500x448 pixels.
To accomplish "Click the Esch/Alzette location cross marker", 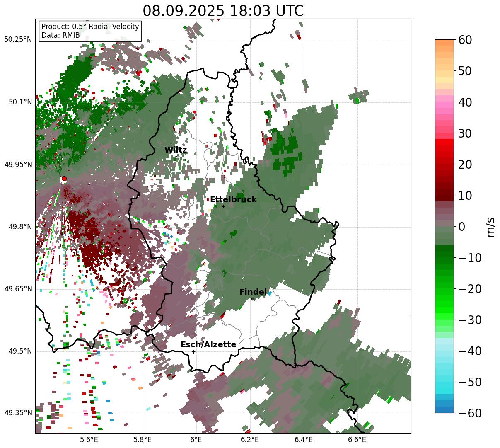I will pos(193,351).
